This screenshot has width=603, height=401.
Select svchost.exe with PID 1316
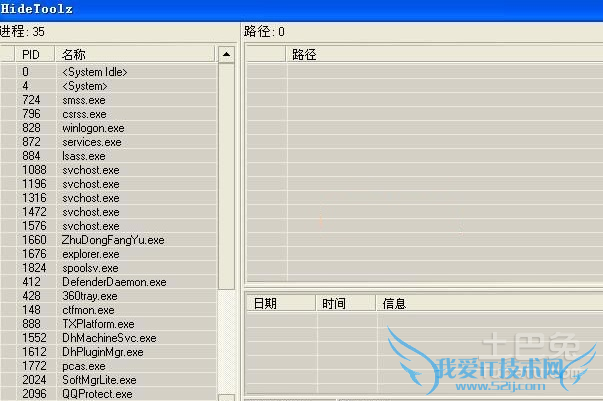(108, 198)
